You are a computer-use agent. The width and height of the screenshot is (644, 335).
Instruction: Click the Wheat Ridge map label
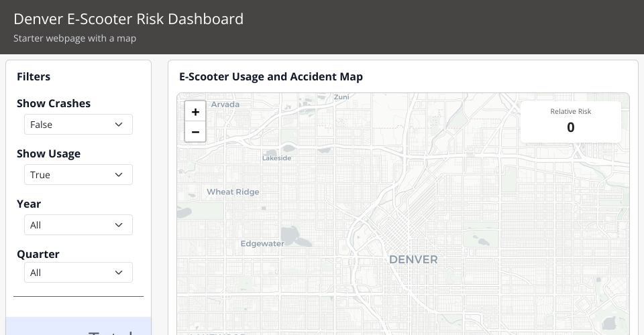233,192
